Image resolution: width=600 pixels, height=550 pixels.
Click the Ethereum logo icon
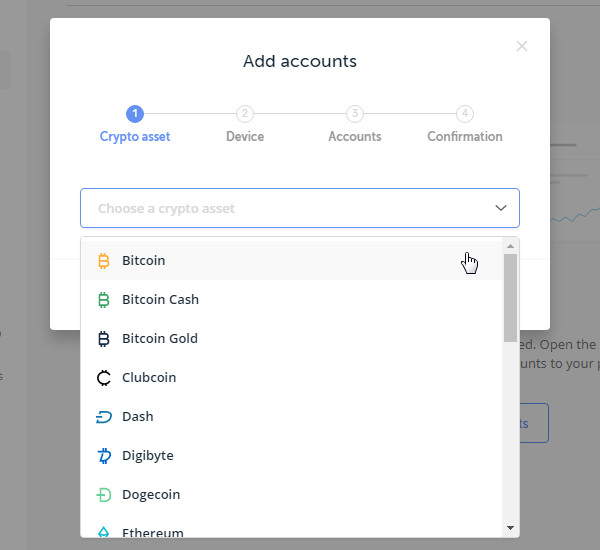(104, 532)
